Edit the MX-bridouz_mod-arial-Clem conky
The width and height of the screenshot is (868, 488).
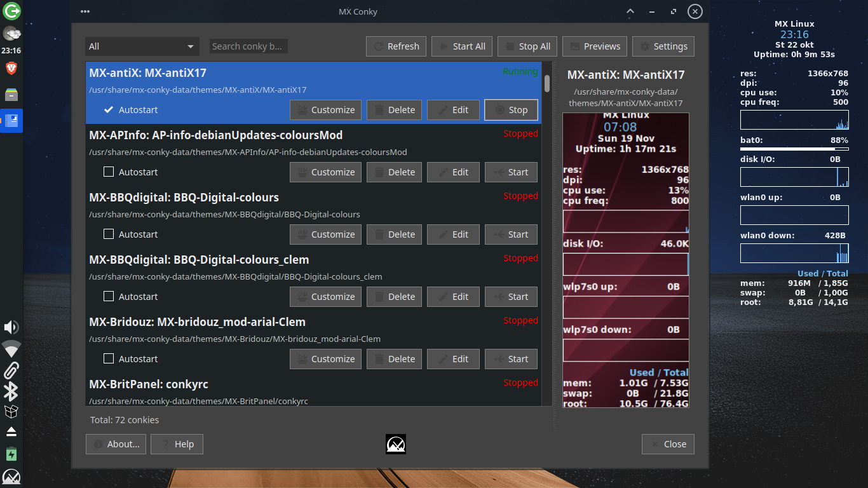[453, 359]
